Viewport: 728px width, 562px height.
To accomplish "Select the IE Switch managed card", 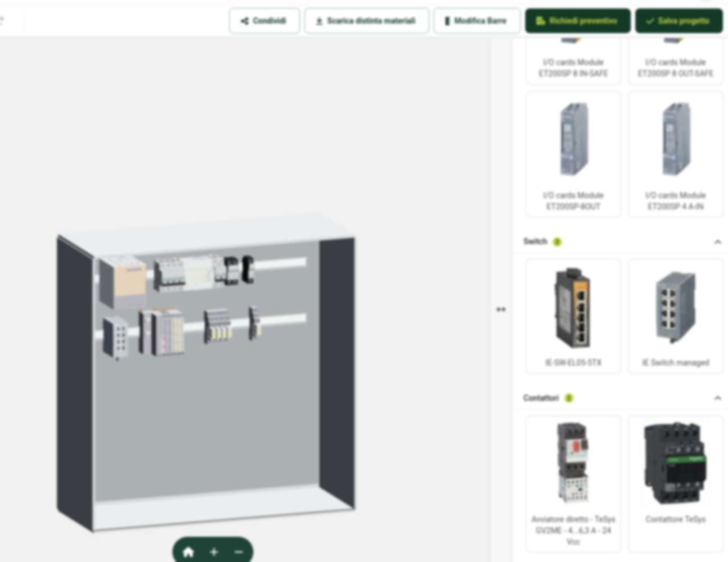I will tap(675, 316).
